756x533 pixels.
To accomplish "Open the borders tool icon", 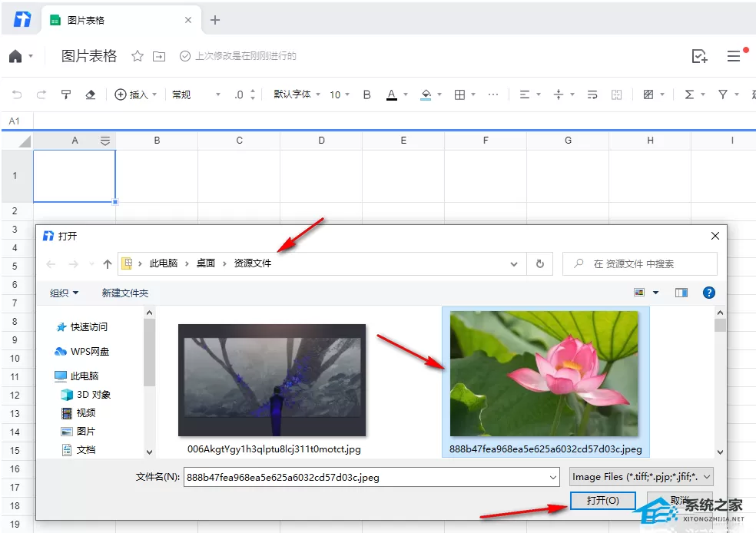I will coord(459,94).
